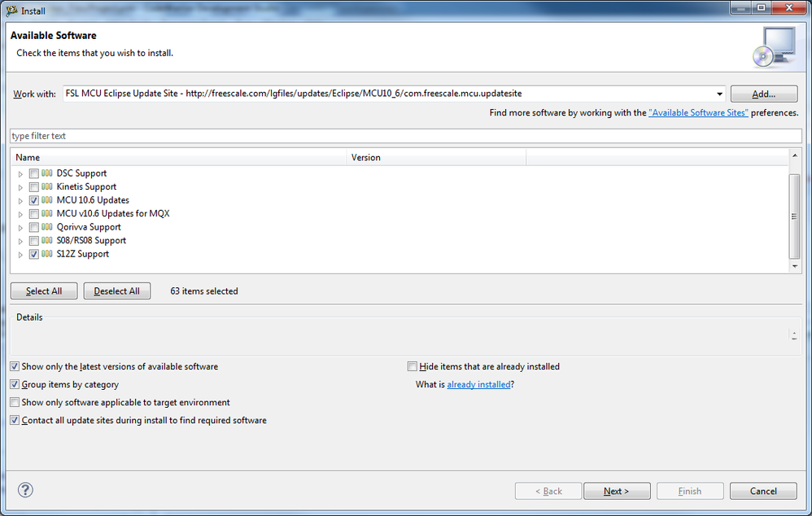Click the software list scrollbar thumb
This screenshot has height=516, width=812.
(x=794, y=216)
